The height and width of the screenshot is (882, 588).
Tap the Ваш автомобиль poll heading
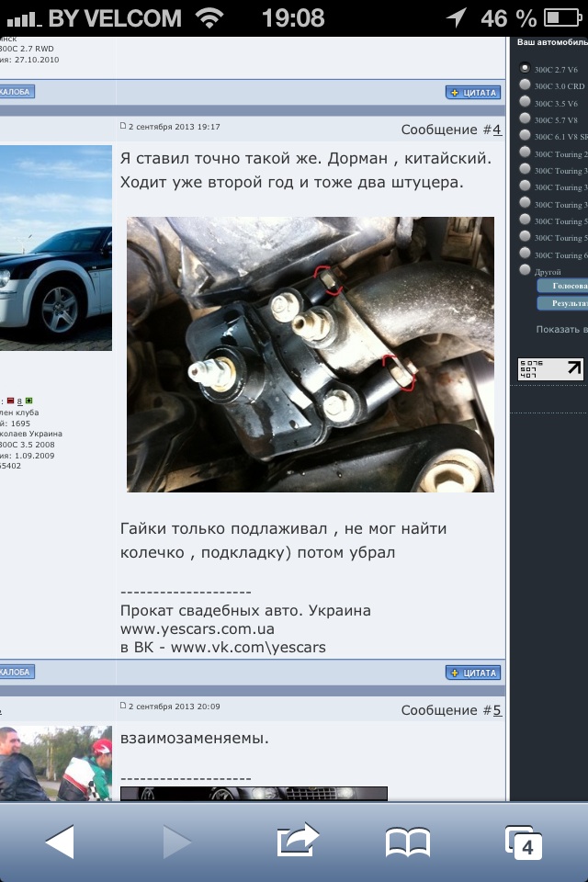(x=552, y=42)
